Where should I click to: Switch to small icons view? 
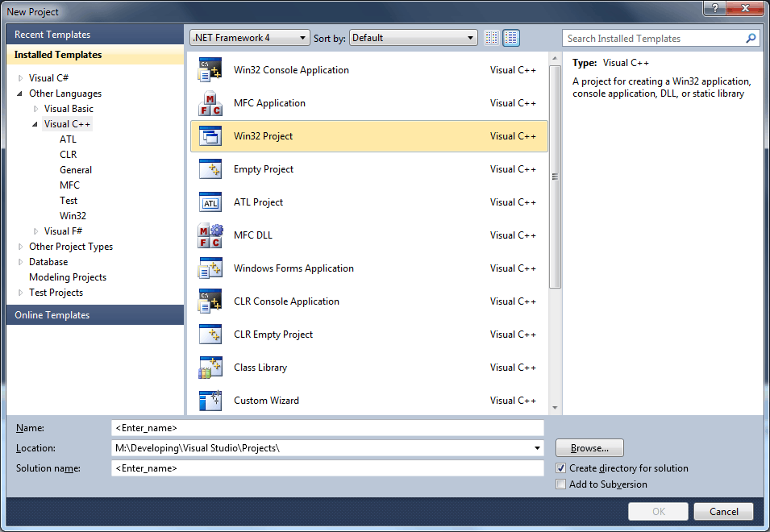[491, 37]
